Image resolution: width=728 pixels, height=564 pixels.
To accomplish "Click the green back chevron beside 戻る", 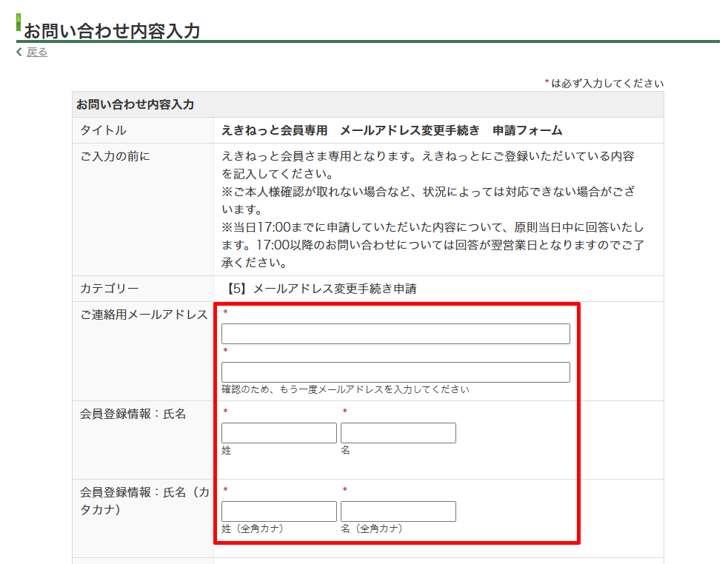I will point(19,52).
